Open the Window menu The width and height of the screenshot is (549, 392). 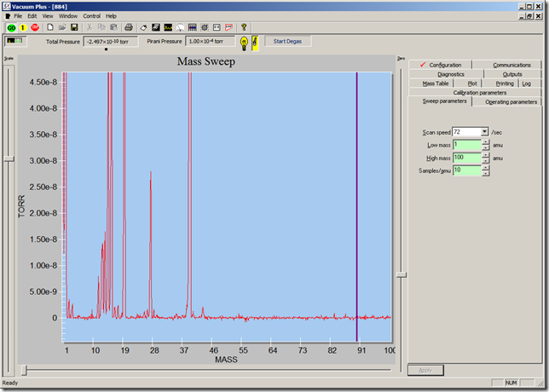pyautogui.click(x=68, y=16)
